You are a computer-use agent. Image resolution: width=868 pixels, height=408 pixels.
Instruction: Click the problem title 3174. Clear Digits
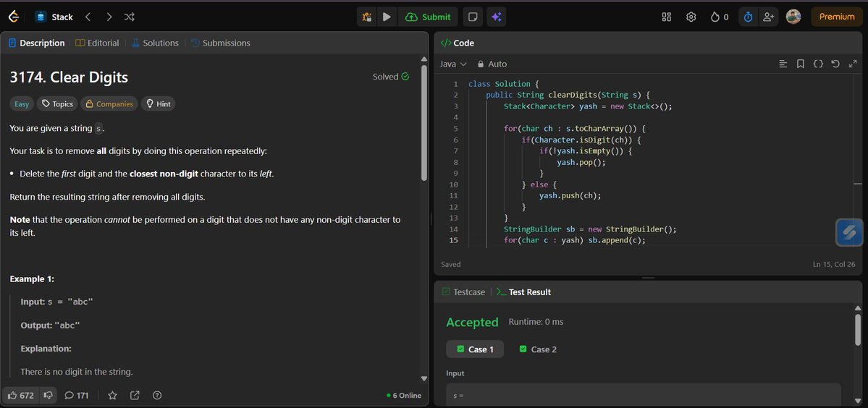coord(69,77)
